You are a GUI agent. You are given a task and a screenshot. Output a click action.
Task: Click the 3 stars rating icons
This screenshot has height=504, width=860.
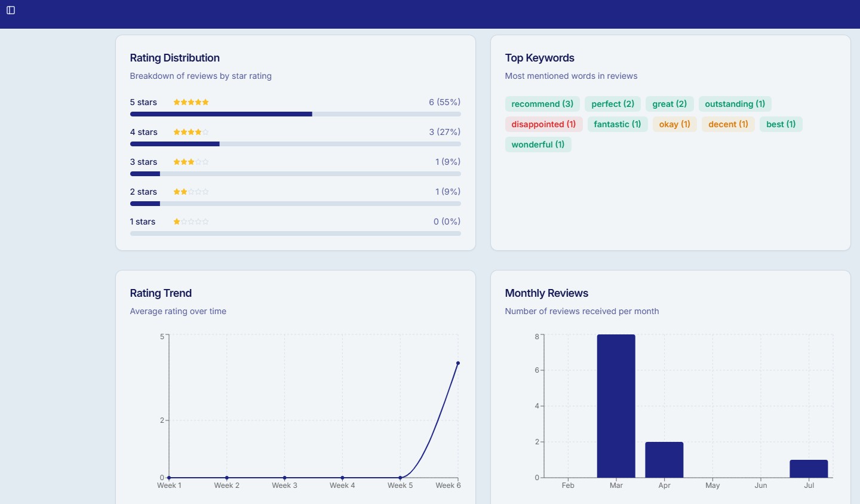pos(191,162)
